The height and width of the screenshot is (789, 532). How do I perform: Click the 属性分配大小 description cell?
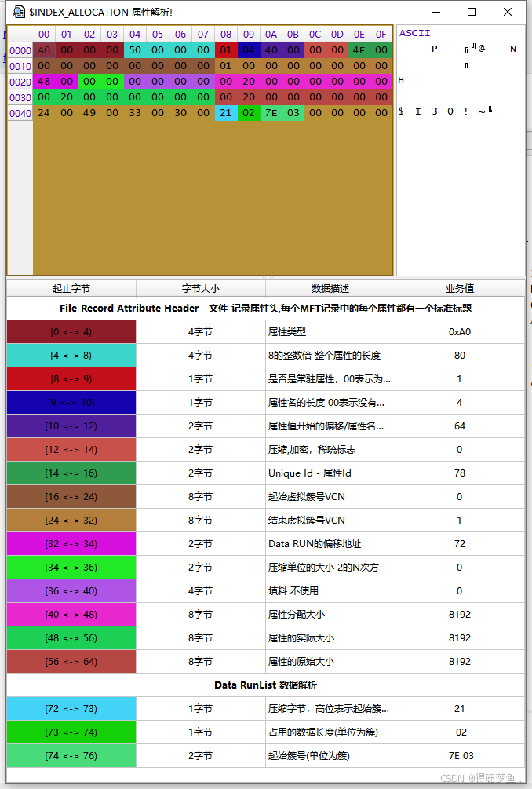pos(330,615)
